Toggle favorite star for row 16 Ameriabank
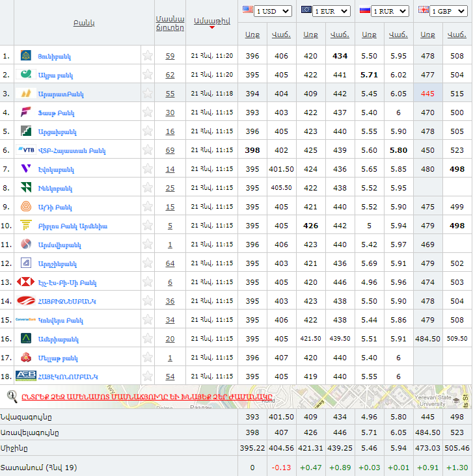 click(x=148, y=338)
